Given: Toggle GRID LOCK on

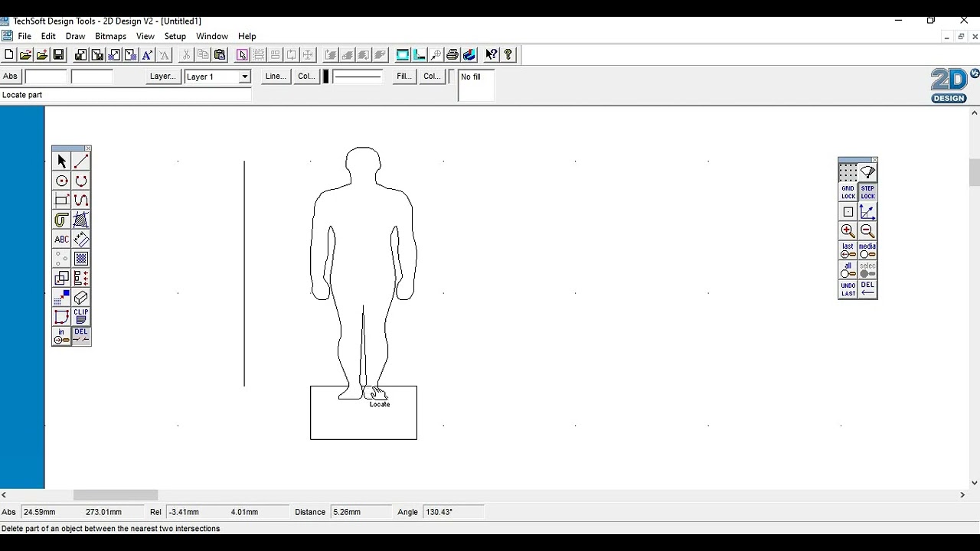Looking at the screenshot, I should 848,192.
